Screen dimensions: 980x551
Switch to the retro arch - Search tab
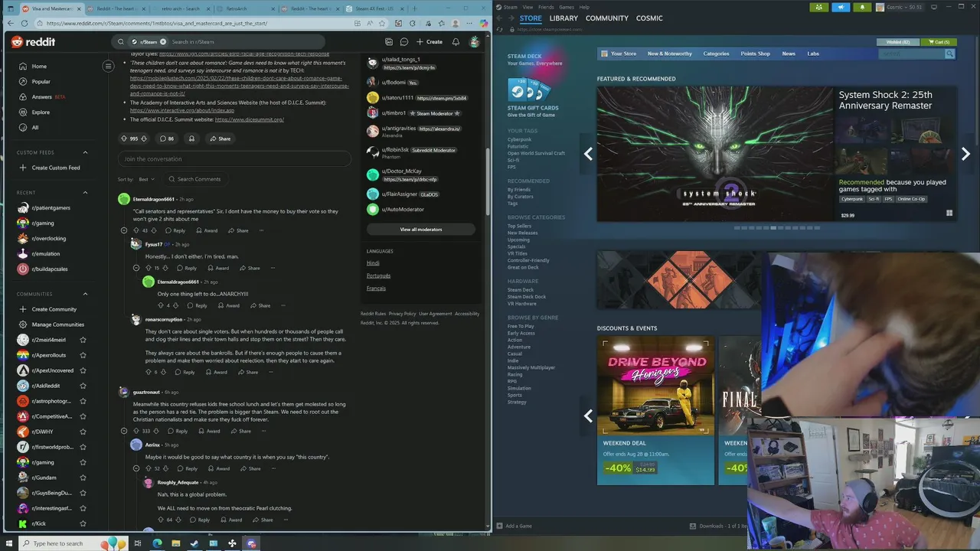pyautogui.click(x=180, y=8)
